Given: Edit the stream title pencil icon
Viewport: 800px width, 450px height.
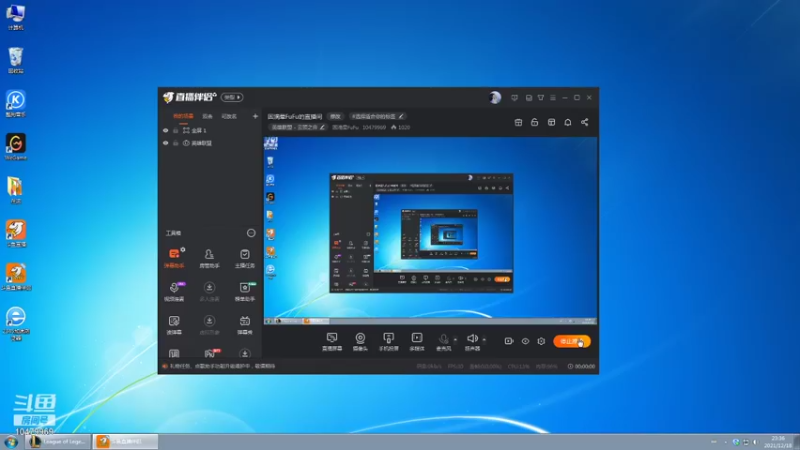Looking at the screenshot, I should coord(402,116).
